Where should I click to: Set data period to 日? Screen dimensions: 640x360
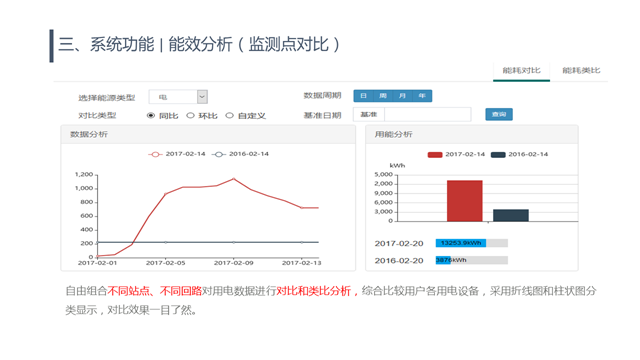coord(363,96)
